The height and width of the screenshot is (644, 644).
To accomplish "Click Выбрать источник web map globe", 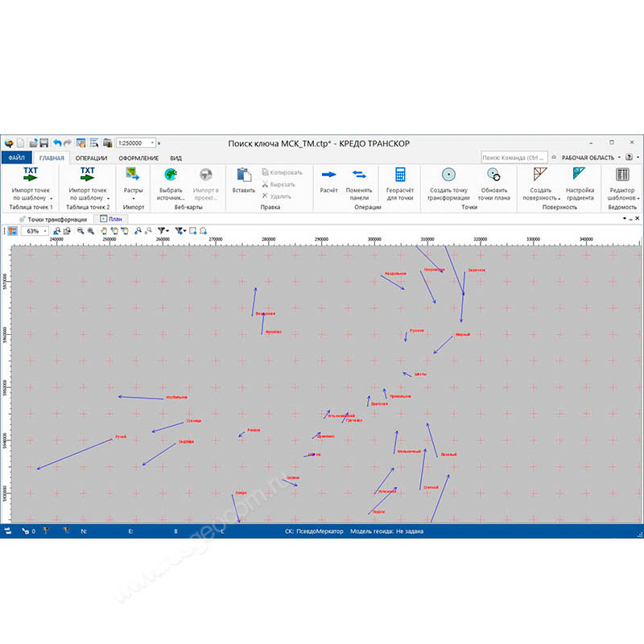I will tap(171, 175).
